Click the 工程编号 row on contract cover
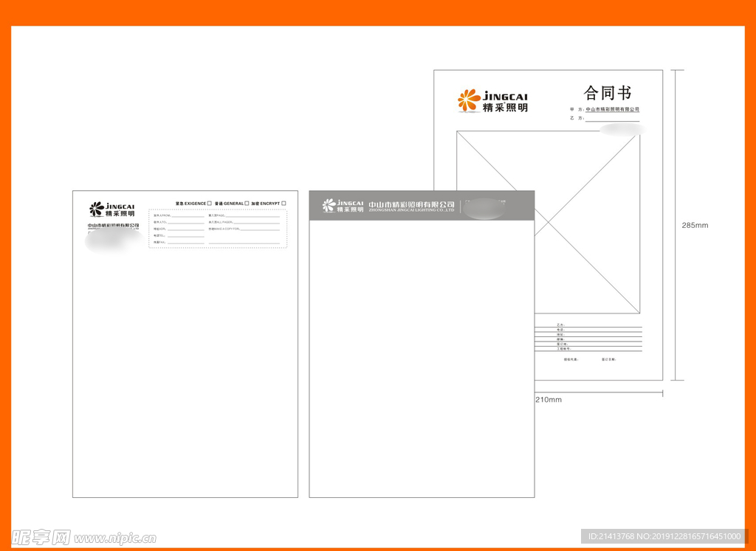This screenshot has height=551, width=756. click(588, 349)
